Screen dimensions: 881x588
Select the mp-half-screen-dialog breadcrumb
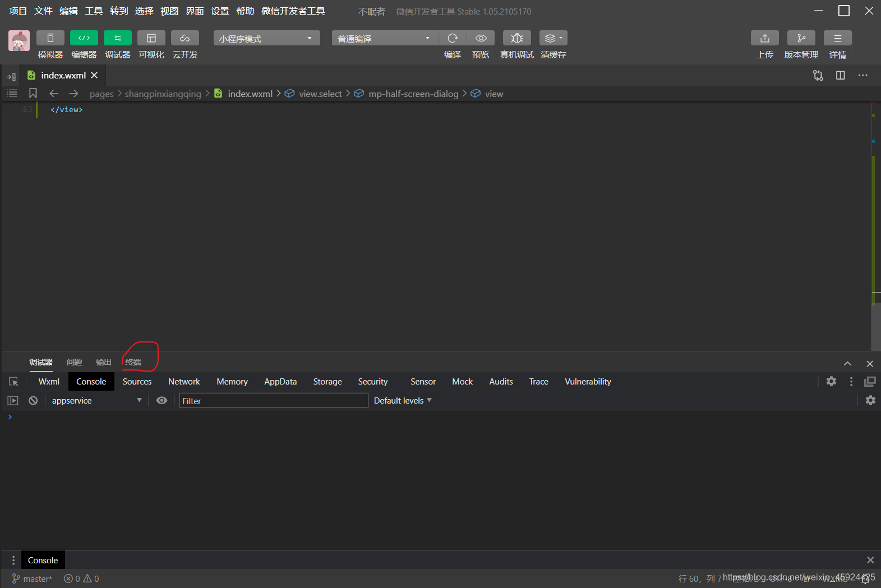pos(413,94)
